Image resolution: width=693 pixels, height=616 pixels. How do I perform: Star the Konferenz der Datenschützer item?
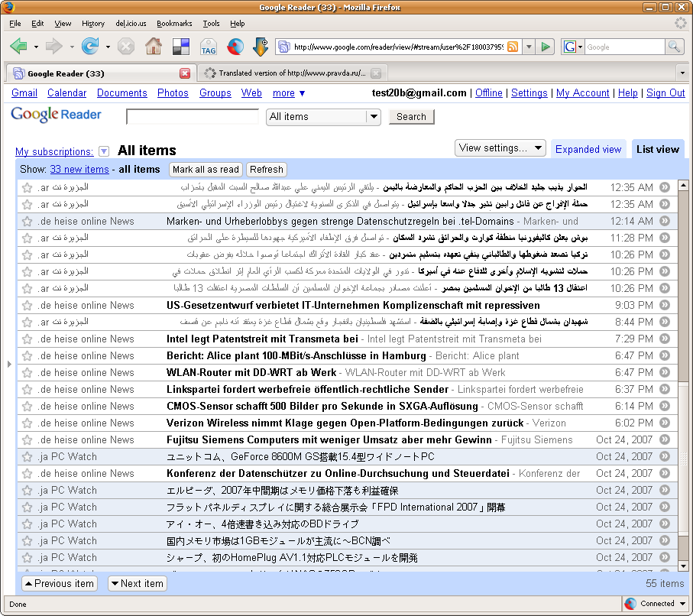(x=28, y=473)
